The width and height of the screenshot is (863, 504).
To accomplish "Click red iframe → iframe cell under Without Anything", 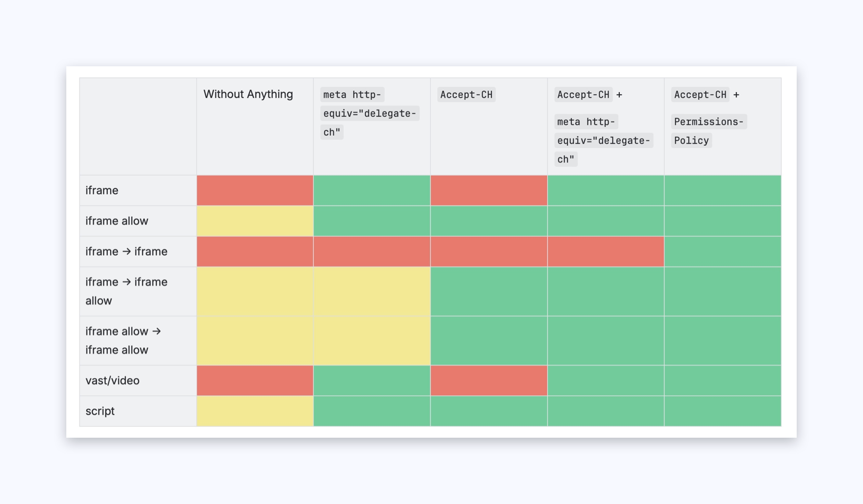I will pos(255,251).
